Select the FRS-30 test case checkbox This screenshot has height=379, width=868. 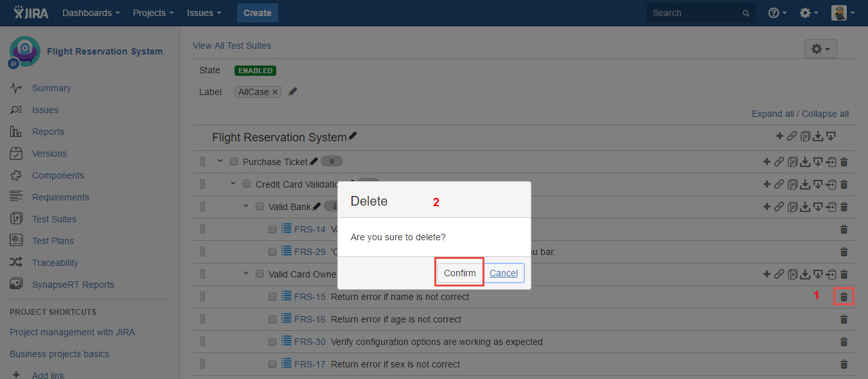[272, 342]
